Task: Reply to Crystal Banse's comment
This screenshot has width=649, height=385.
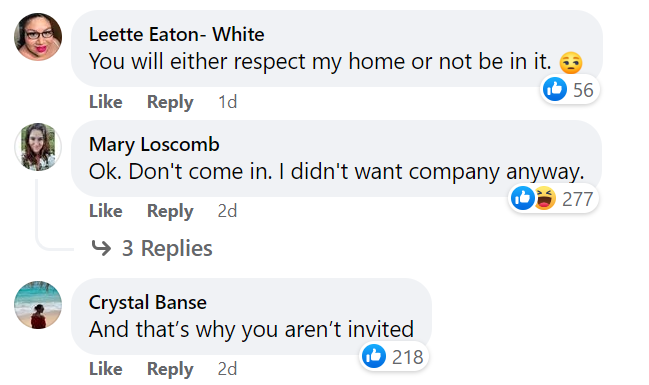Action: [x=170, y=369]
